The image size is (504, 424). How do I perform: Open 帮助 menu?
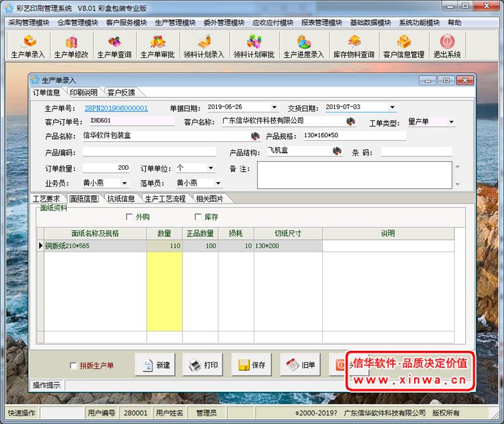point(455,23)
